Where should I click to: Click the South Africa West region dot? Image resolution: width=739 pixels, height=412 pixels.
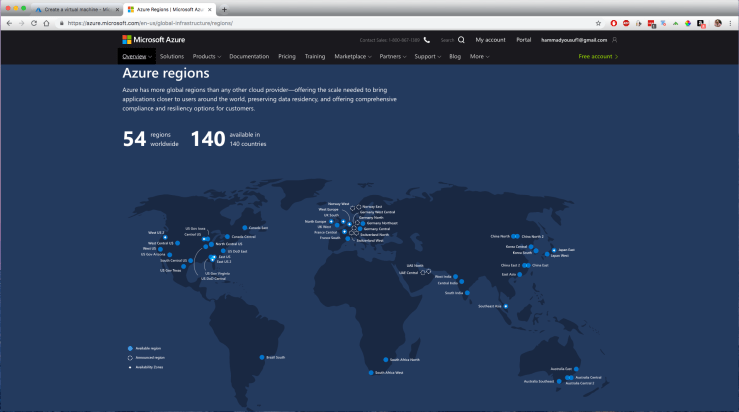click(371, 373)
